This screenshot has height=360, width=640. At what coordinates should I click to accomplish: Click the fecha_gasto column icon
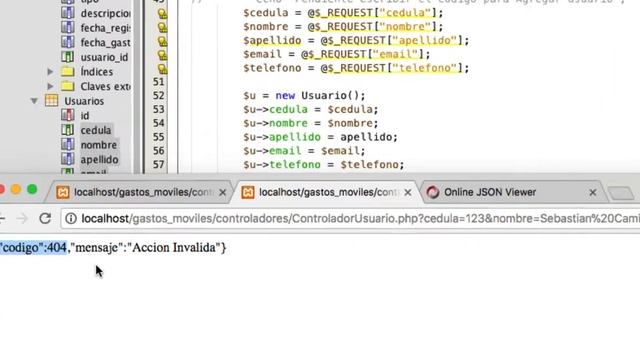point(67,42)
